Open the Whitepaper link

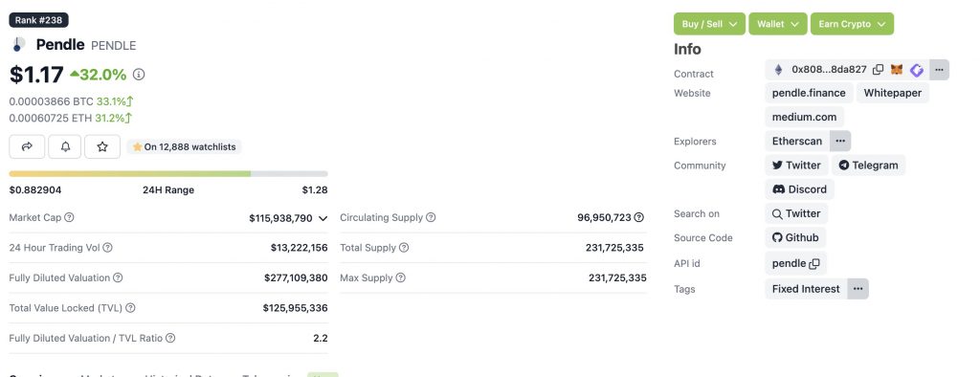(893, 93)
